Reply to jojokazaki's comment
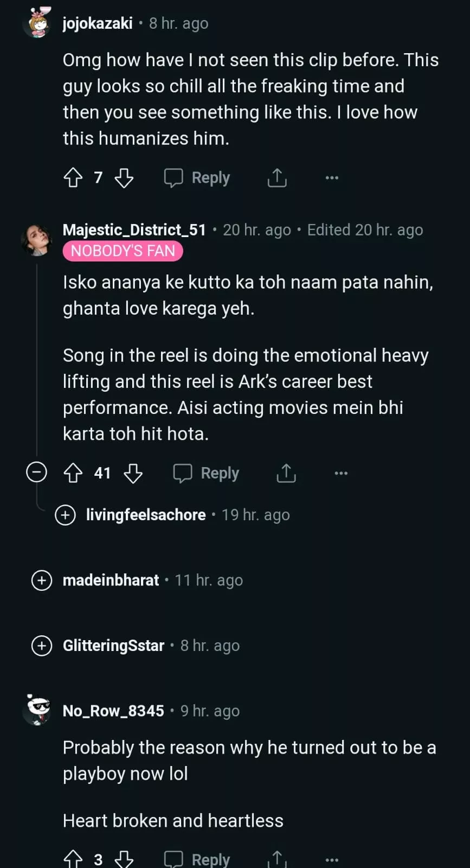The image size is (470, 868). [197, 178]
